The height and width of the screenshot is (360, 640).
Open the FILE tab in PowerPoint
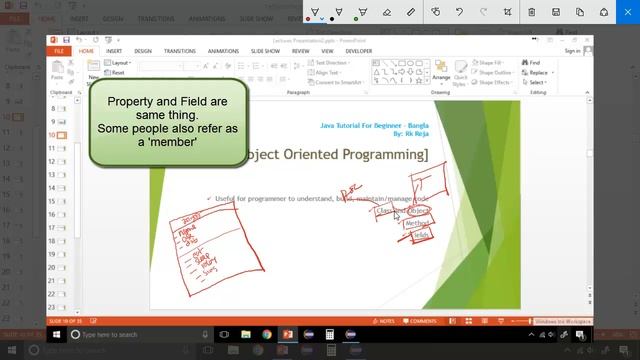(59, 51)
